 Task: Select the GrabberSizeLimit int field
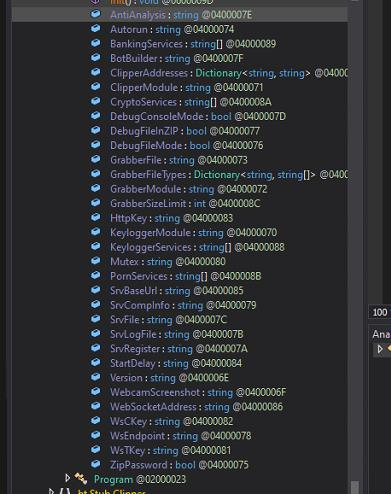click(x=185, y=203)
